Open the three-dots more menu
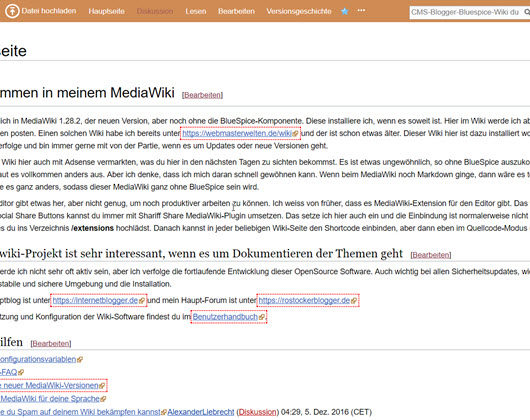Image resolution: width=530 pixels, height=420 pixels. pos(361,10)
